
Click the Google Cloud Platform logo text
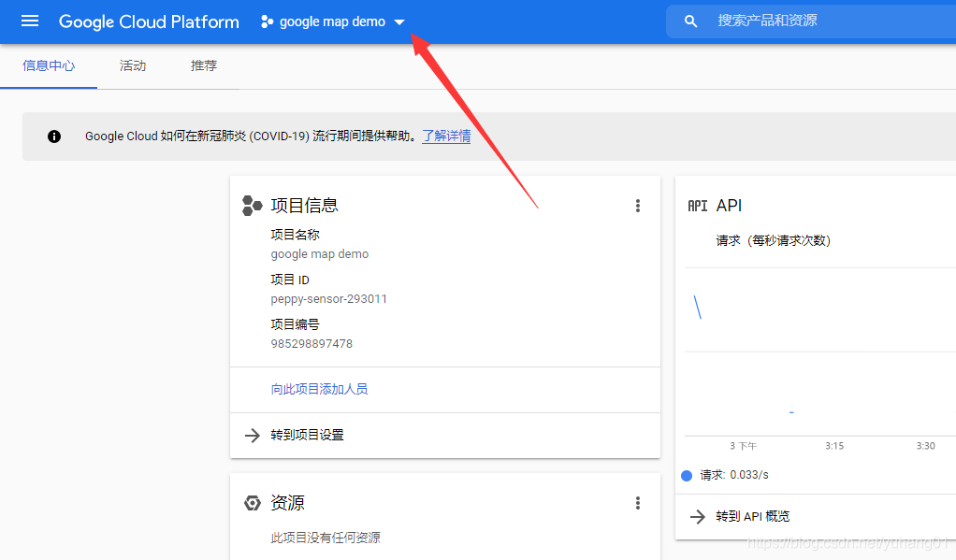pos(149,22)
